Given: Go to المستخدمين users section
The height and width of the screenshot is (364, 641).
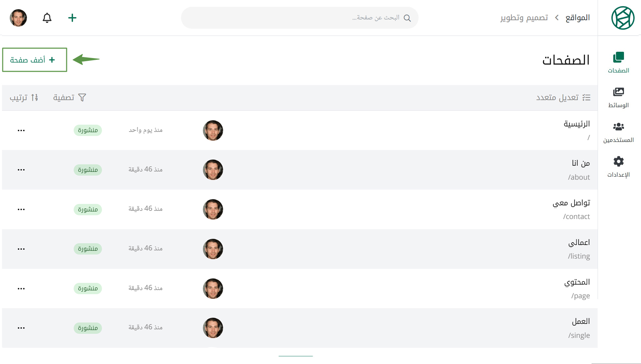Looking at the screenshot, I should click(x=618, y=132).
